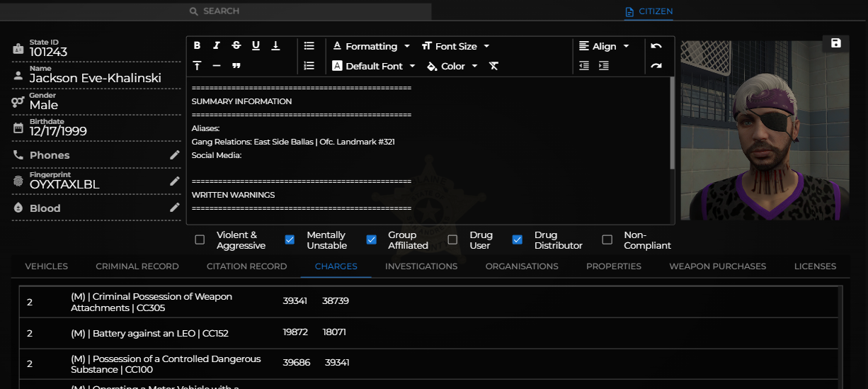868x389 pixels.
Task: Uncheck the Mentally Unstable checkbox
Action: [290, 240]
